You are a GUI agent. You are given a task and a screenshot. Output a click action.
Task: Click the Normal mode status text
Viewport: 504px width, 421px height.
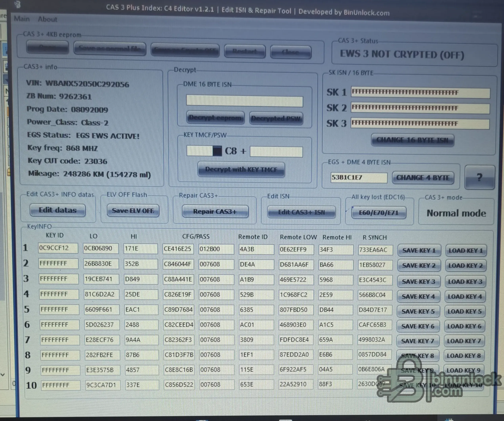point(456,213)
